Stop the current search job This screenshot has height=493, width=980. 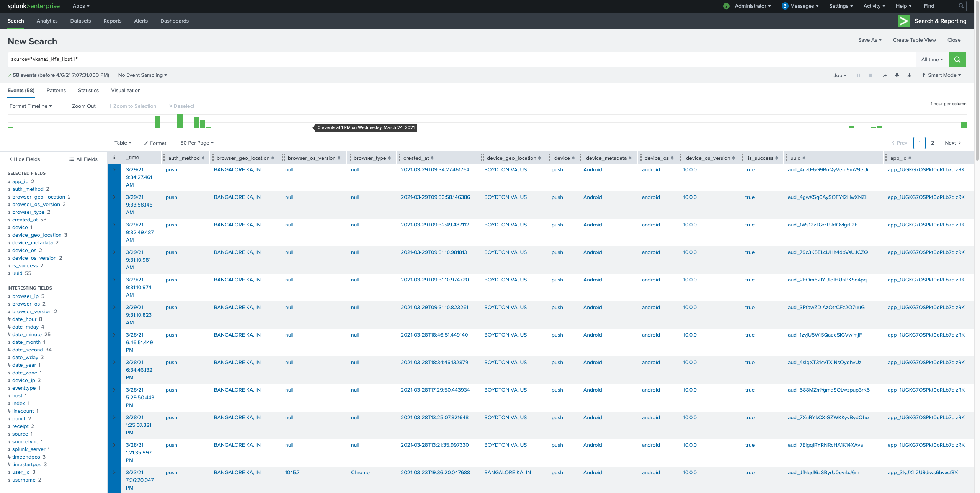(x=871, y=75)
